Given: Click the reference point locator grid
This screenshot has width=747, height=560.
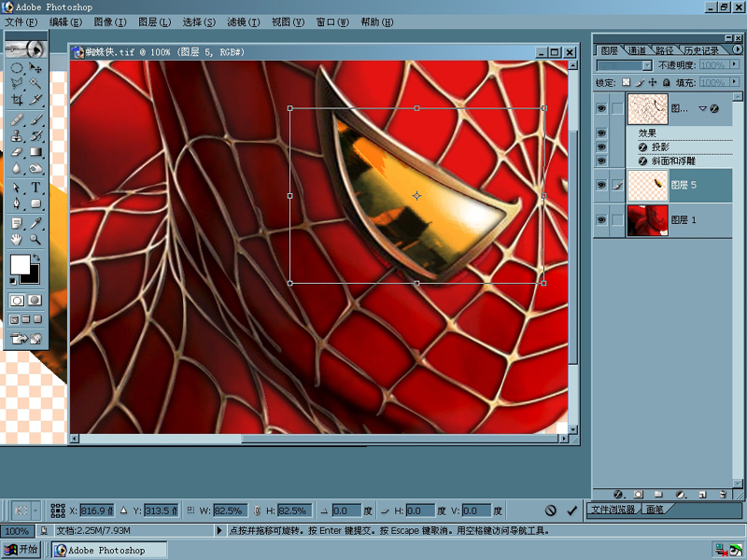Looking at the screenshot, I should [x=58, y=511].
